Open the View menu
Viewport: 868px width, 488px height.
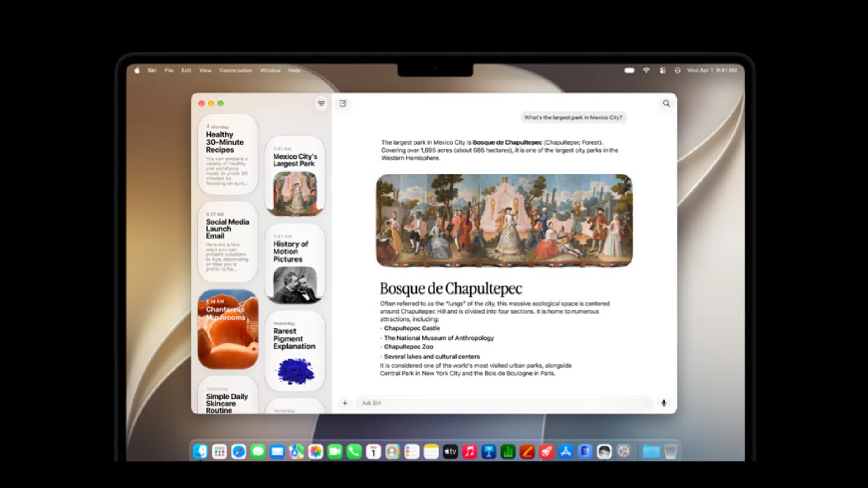tap(205, 70)
